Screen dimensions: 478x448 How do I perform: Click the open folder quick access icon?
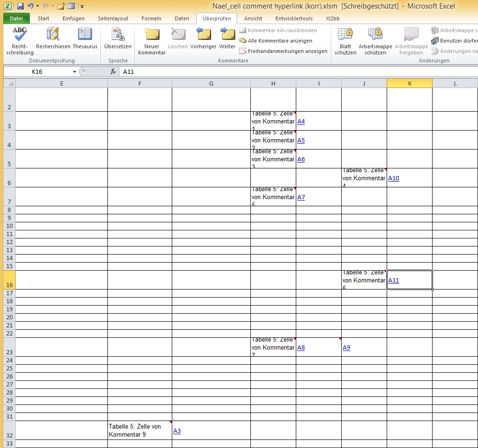click(61, 6)
